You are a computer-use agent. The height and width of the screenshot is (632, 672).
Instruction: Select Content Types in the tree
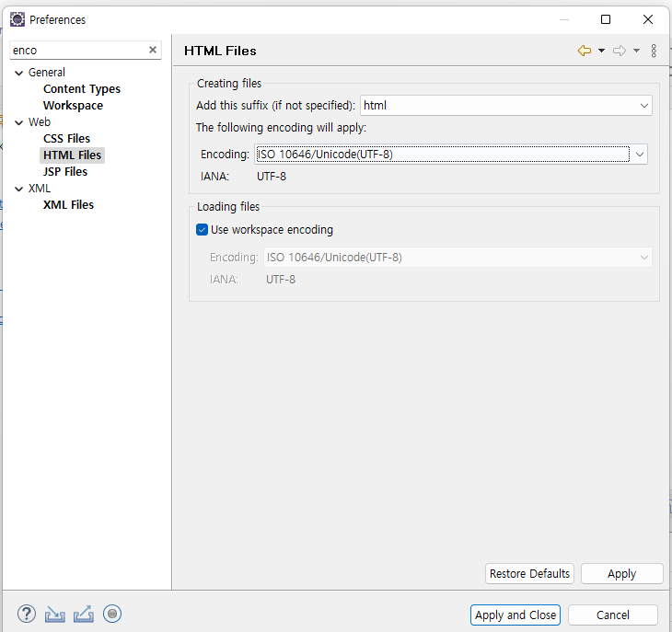pyautogui.click(x=82, y=89)
